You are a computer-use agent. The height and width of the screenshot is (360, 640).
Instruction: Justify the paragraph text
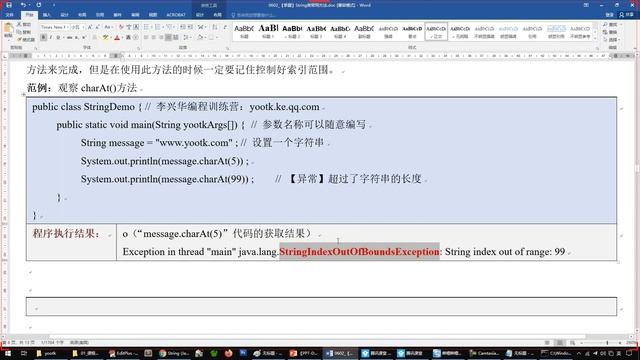168,38
